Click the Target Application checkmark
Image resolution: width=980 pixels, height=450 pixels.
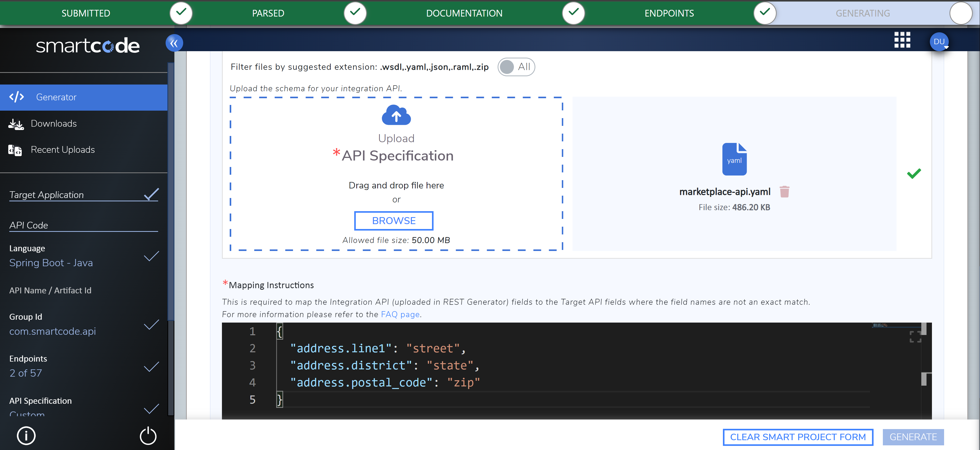[151, 194]
